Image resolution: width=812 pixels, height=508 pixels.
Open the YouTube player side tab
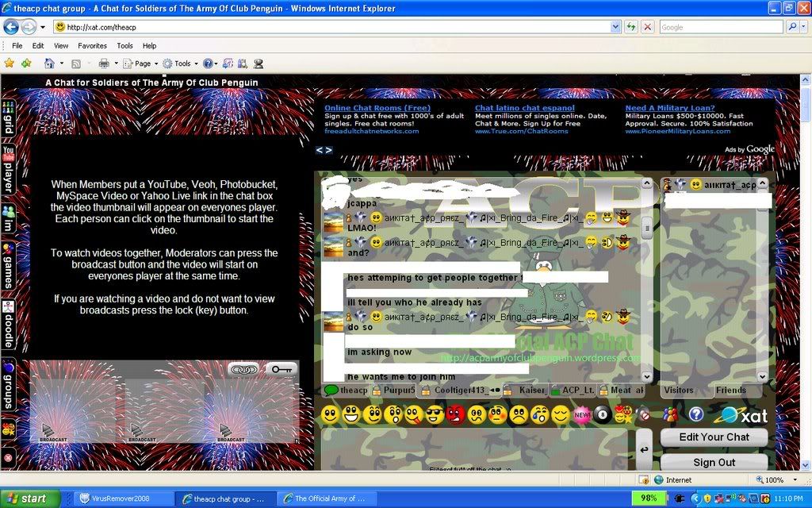pyautogui.click(x=8, y=169)
